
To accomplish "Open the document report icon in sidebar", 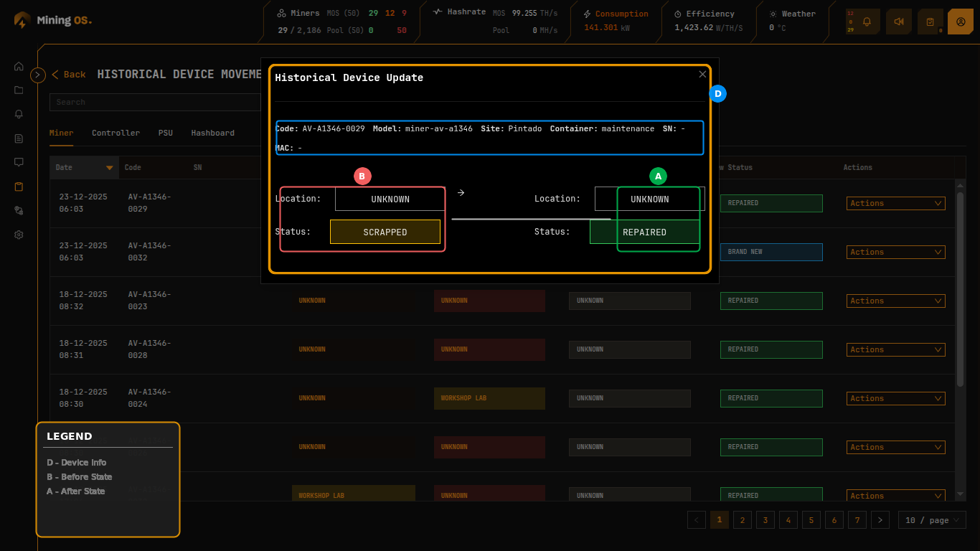I will [19, 138].
